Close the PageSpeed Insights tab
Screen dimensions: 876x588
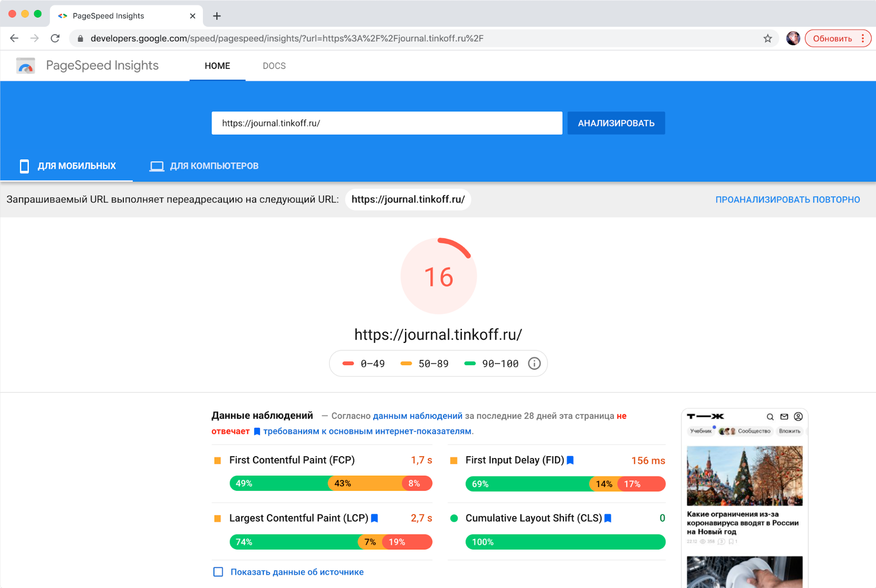tap(193, 16)
